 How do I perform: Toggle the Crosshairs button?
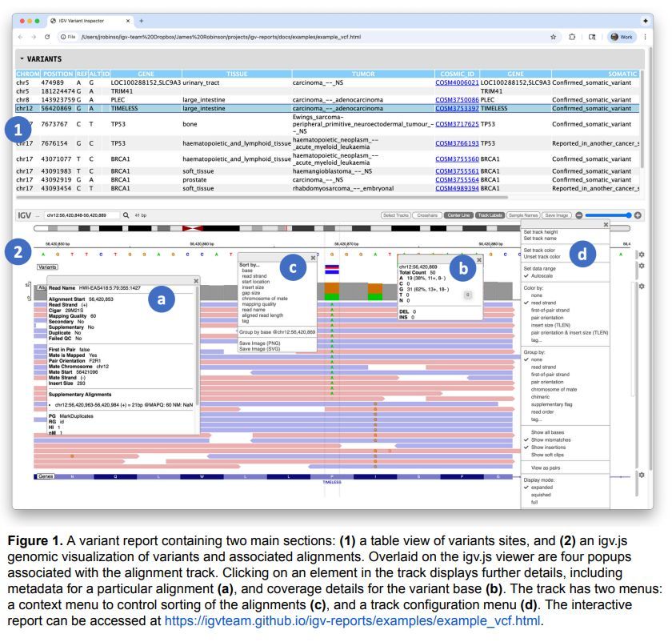[x=427, y=215]
